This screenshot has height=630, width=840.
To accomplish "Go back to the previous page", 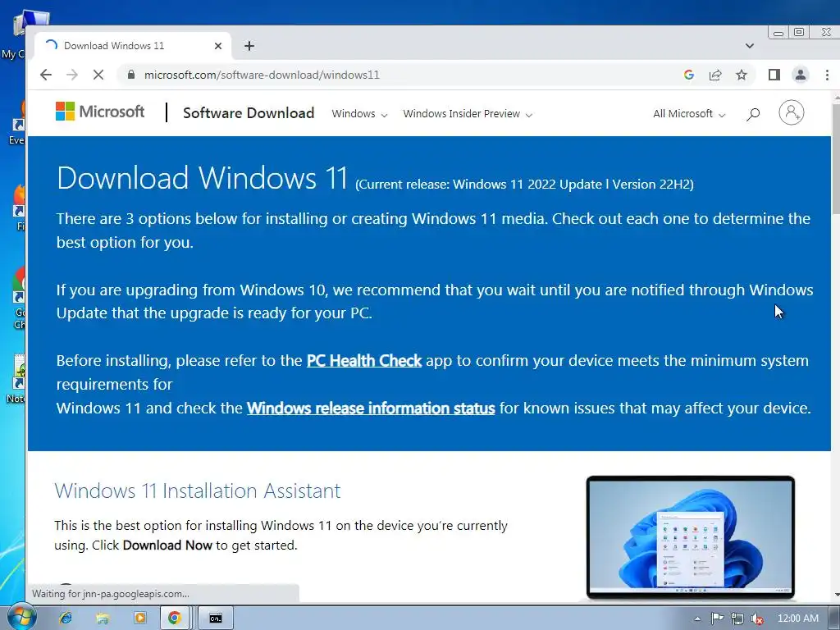I will pyautogui.click(x=46, y=75).
